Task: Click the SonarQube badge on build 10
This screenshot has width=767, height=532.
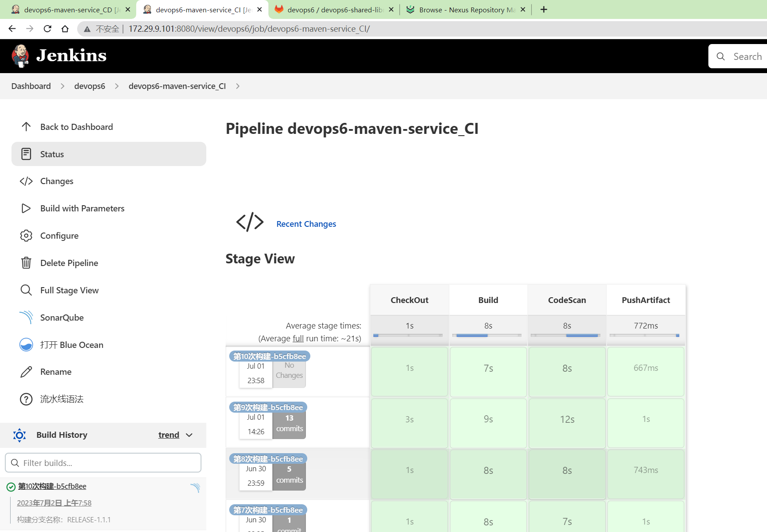Action: 195,488
